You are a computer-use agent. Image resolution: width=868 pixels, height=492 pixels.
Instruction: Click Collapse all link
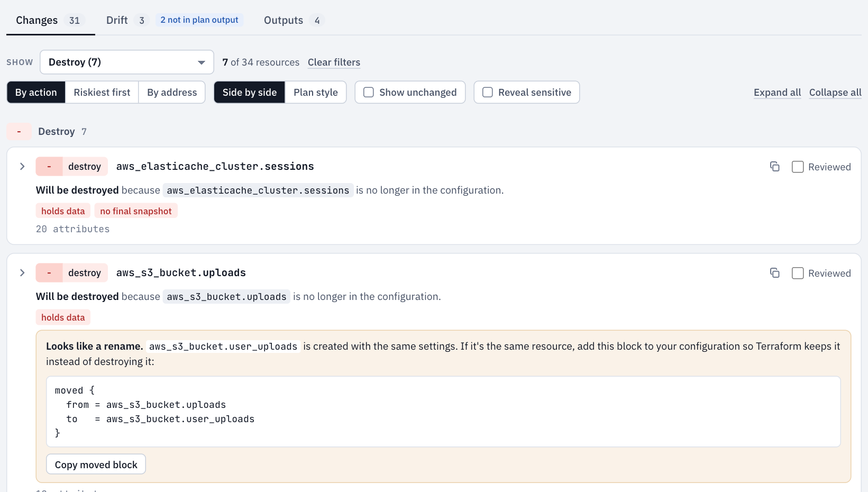pos(835,93)
